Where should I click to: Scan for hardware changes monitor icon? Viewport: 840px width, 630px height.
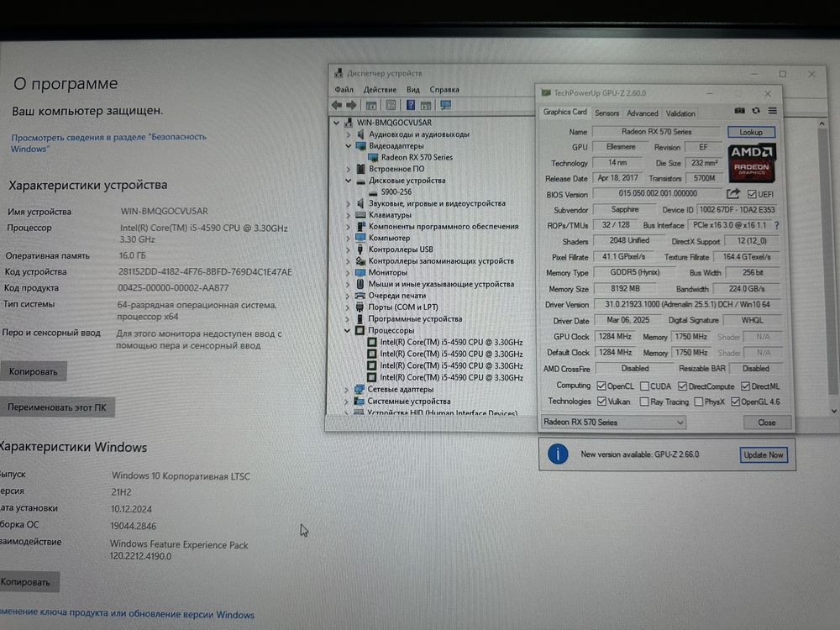[x=446, y=105]
